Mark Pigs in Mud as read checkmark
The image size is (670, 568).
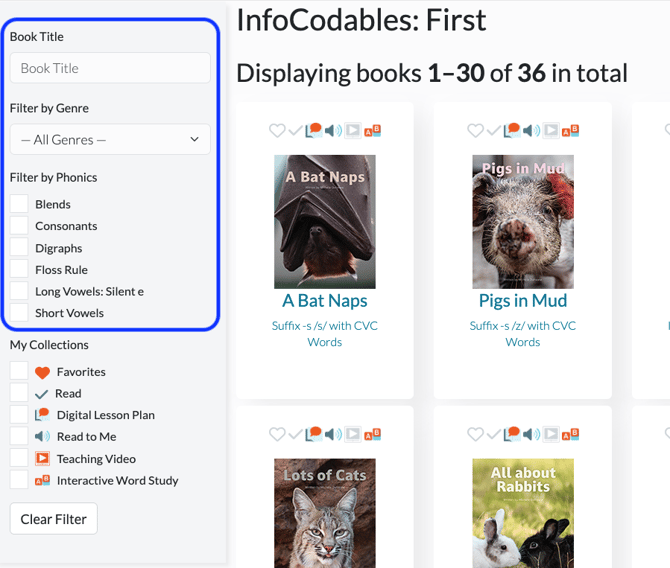494,130
